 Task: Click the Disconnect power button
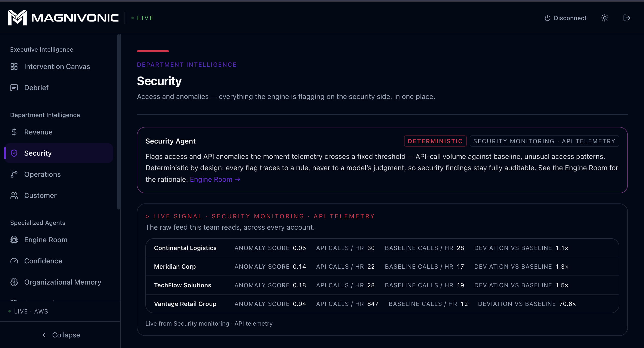point(565,18)
